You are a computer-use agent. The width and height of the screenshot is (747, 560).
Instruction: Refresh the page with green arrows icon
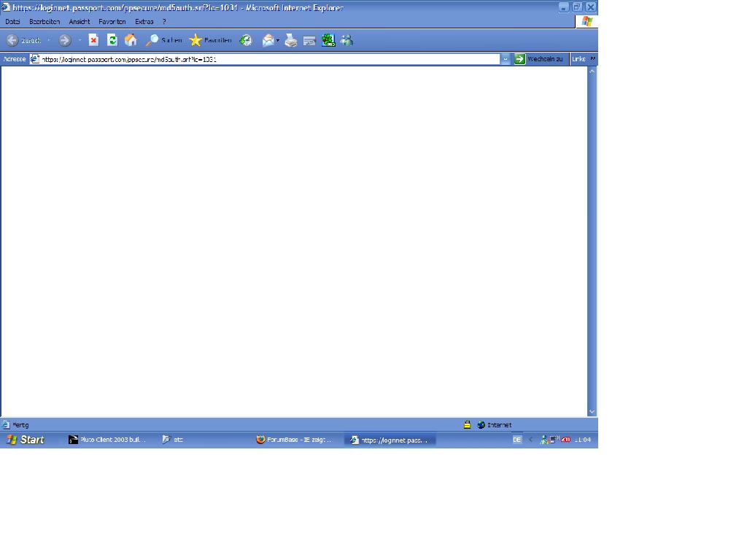tap(112, 41)
